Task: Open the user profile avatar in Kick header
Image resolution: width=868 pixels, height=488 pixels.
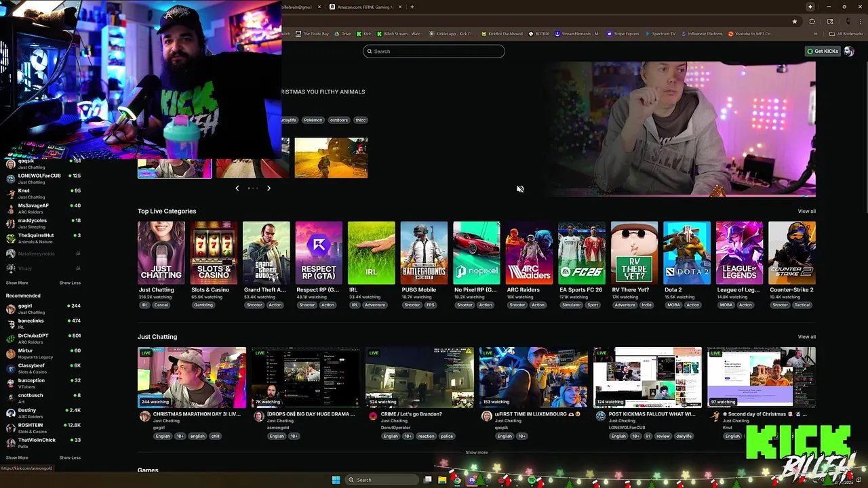Action: (849, 52)
